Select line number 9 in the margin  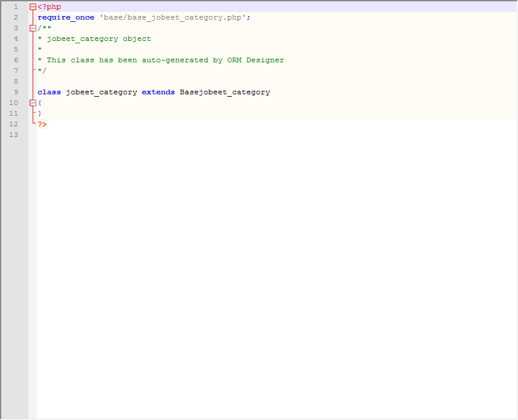16,93
